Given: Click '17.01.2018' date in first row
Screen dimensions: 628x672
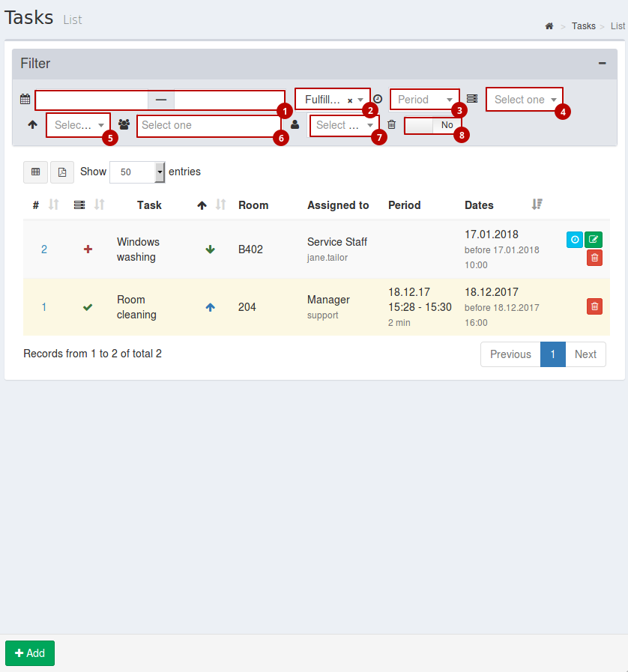Looking at the screenshot, I should (x=492, y=234).
